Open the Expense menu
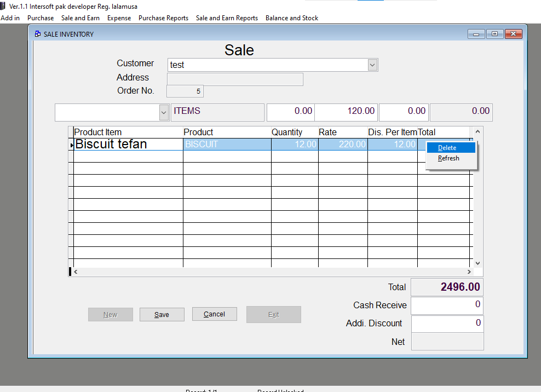This screenshot has height=392, width=541. click(119, 18)
